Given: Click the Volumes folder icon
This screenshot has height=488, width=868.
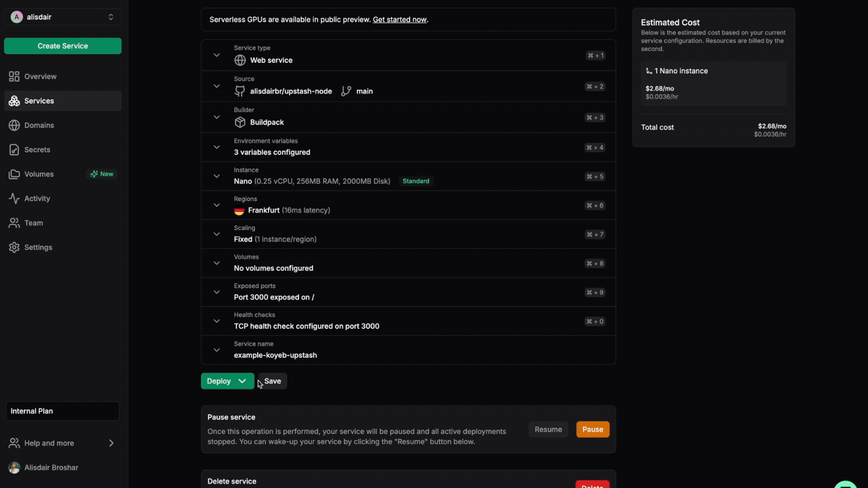Looking at the screenshot, I should pos(14,174).
